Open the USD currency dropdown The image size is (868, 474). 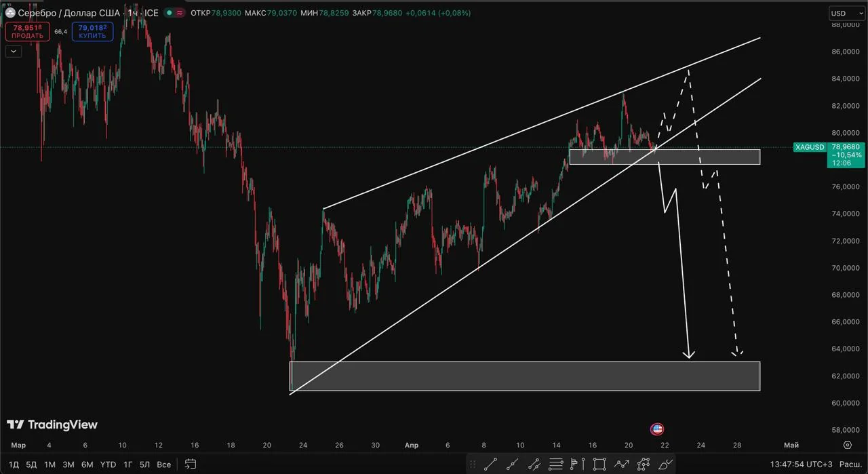pyautogui.click(x=847, y=13)
